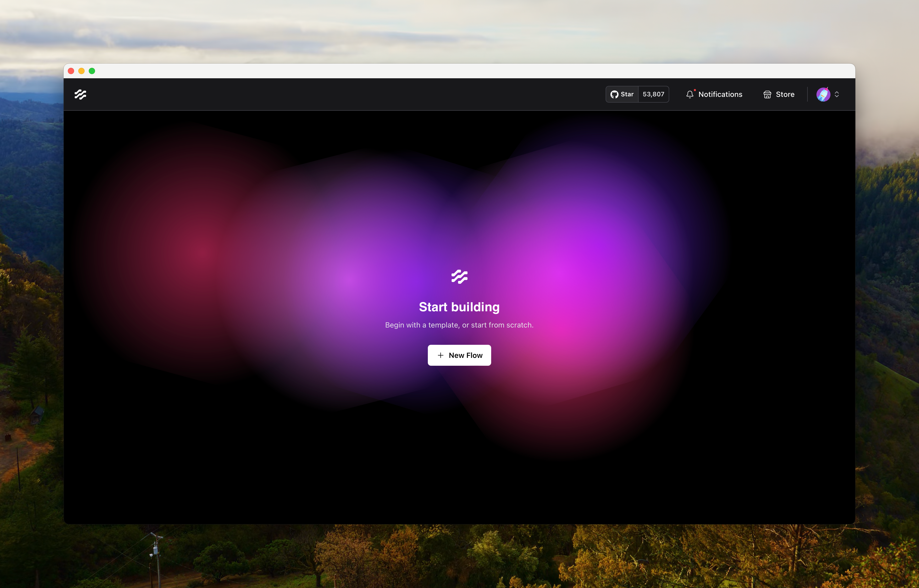Maximize window with green button
The image size is (919, 588).
(x=92, y=71)
